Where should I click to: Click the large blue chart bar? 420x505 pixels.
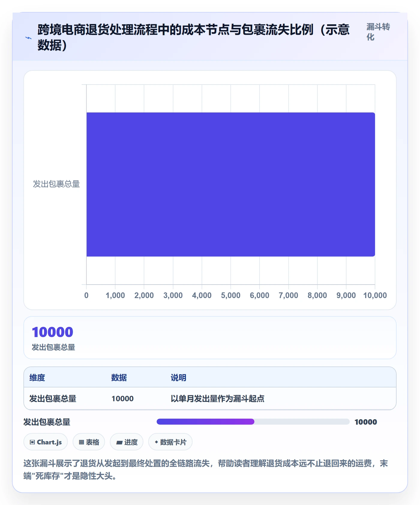pyautogui.click(x=231, y=184)
